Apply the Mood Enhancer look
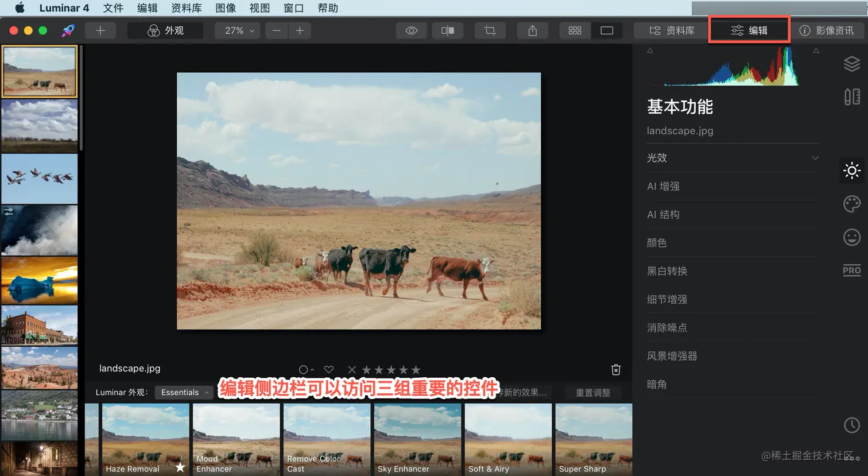The image size is (868, 476). [236, 439]
